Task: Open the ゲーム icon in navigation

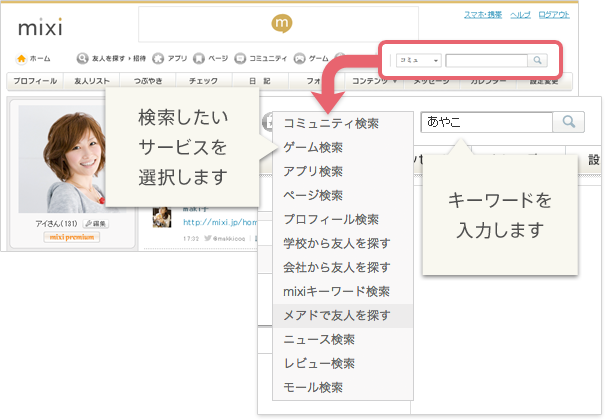Action: coord(299,58)
